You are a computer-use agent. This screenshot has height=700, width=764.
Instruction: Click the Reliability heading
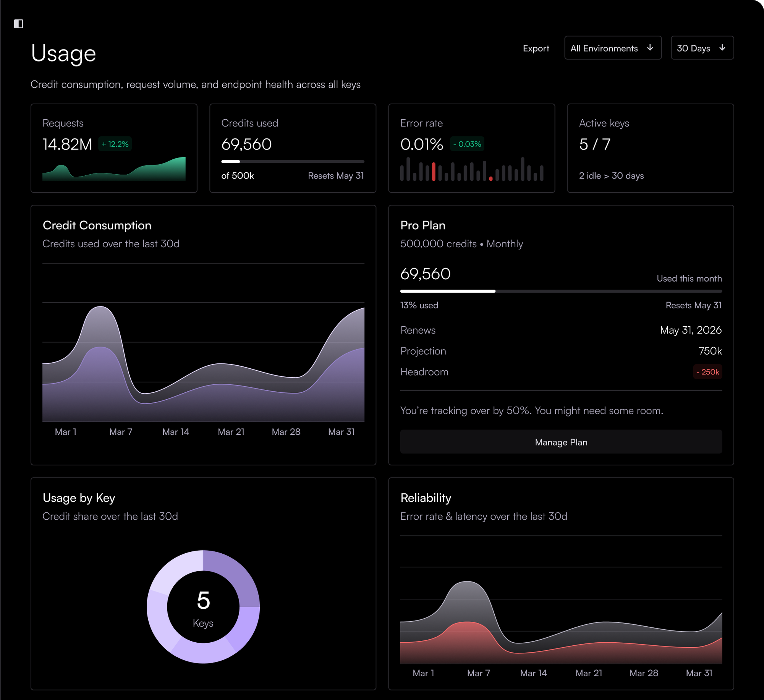pyautogui.click(x=426, y=498)
